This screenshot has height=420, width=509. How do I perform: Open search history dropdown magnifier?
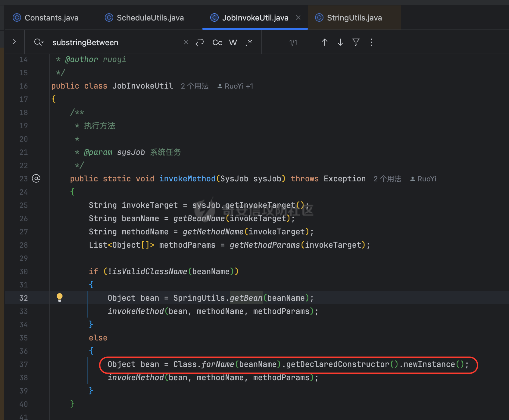click(x=39, y=42)
